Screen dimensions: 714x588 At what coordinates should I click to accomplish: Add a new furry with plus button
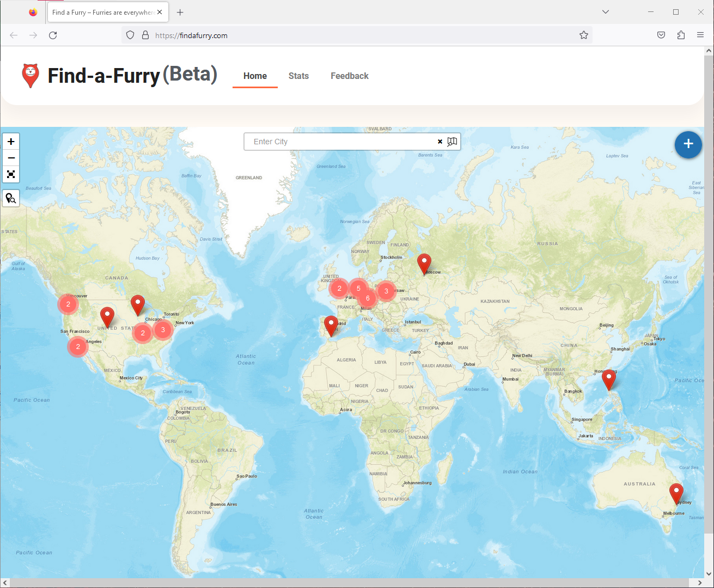[688, 144]
